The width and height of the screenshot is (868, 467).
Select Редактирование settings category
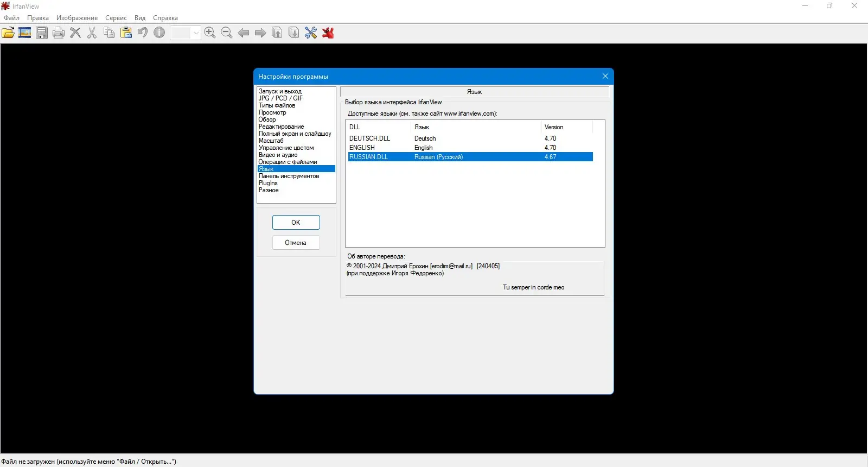(x=296, y=127)
